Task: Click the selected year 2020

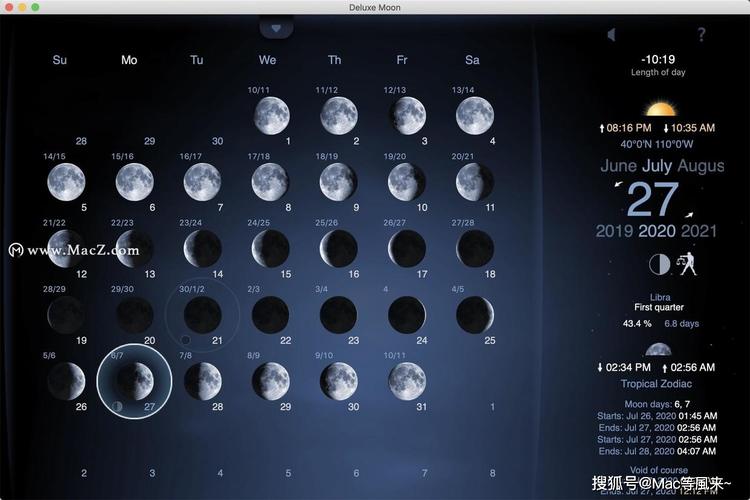Action: [x=657, y=231]
